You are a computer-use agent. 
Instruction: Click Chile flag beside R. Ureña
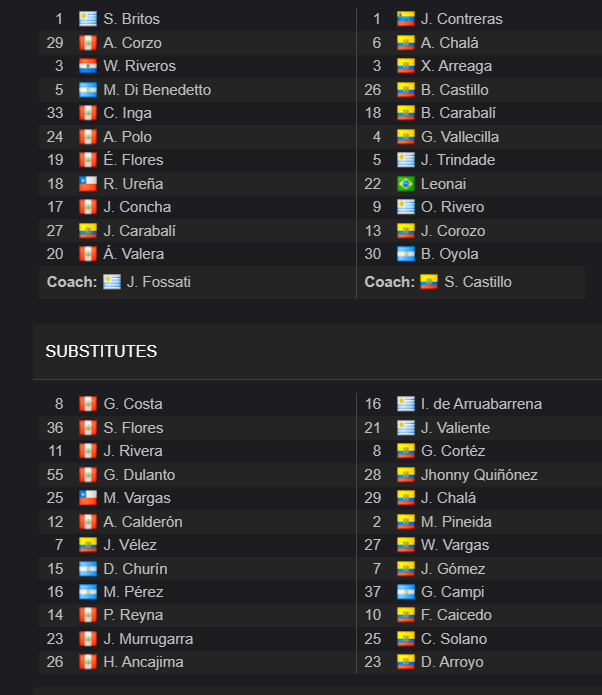(88, 184)
